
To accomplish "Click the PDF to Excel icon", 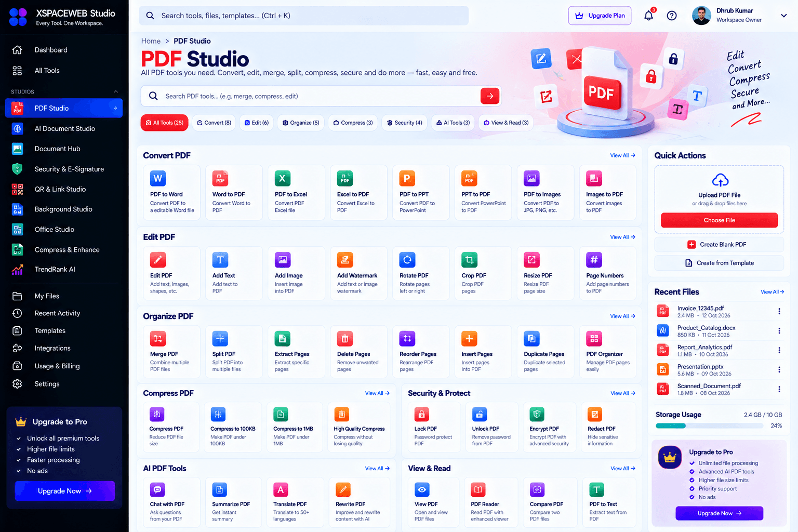I will [x=282, y=178].
